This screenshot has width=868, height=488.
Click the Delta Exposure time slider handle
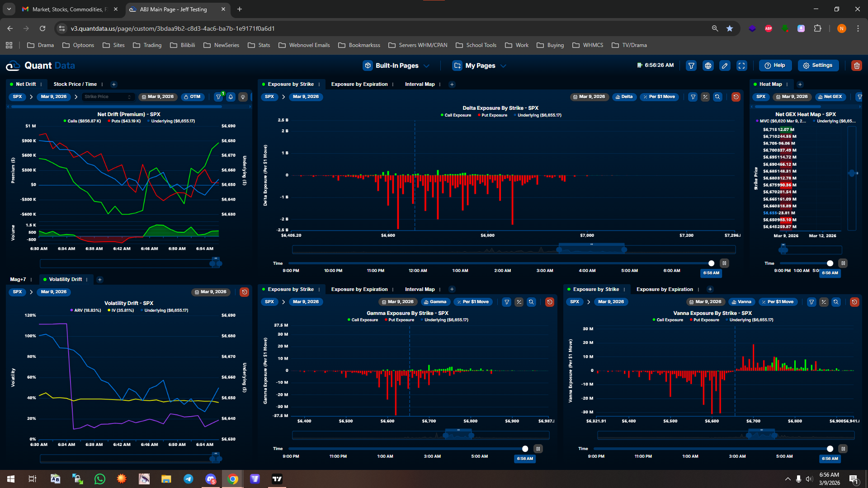(711, 263)
